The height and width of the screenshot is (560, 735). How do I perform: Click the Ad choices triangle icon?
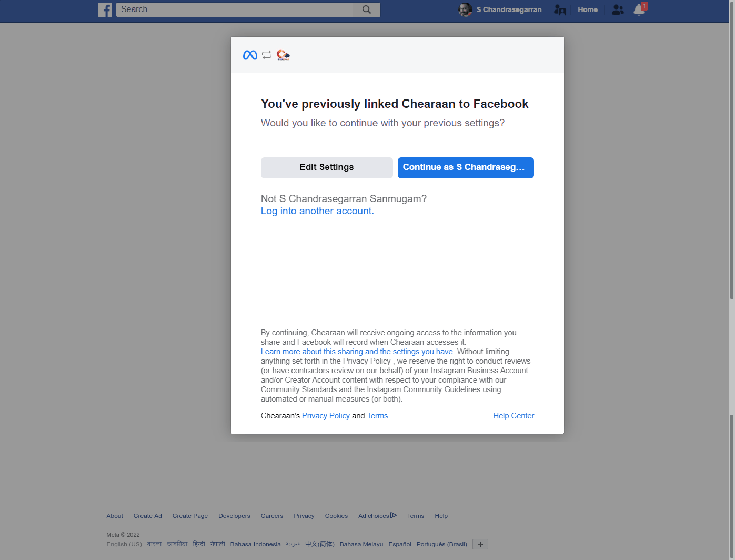pyautogui.click(x=394, y=515)
